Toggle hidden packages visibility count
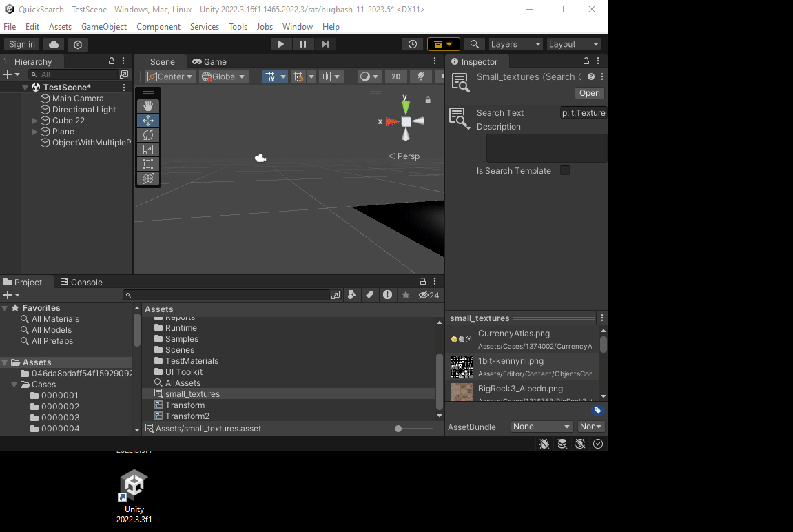Screen dimensions: 793x532 click(429, 295)
